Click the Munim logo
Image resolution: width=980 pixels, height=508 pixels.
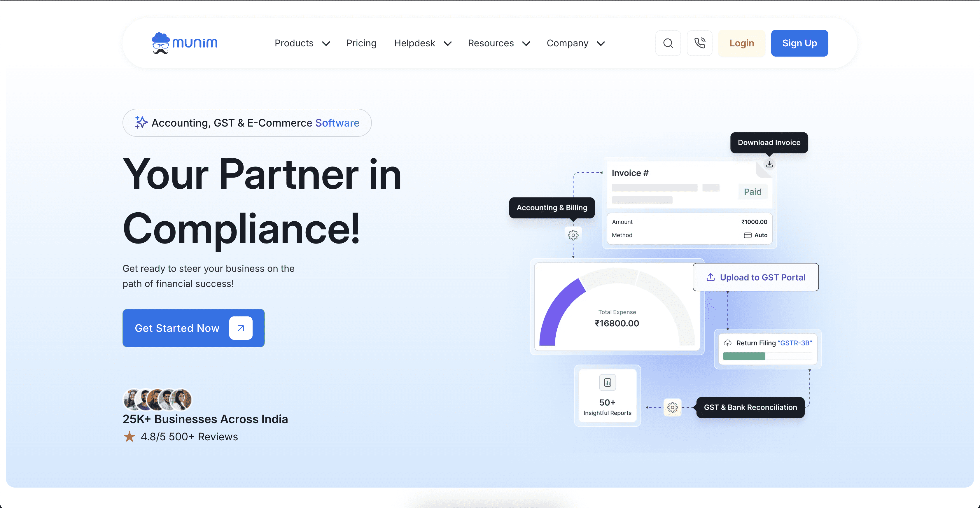pos(185,43)
